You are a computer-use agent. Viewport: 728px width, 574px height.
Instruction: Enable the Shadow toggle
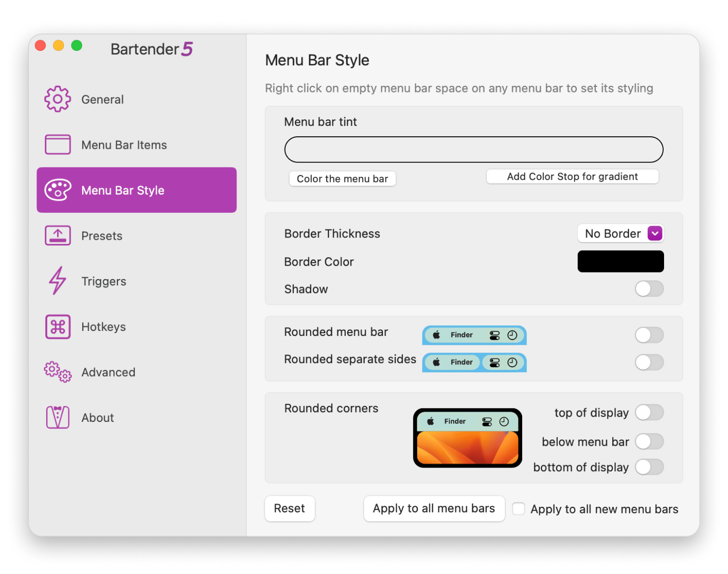(x=649, y=289)
